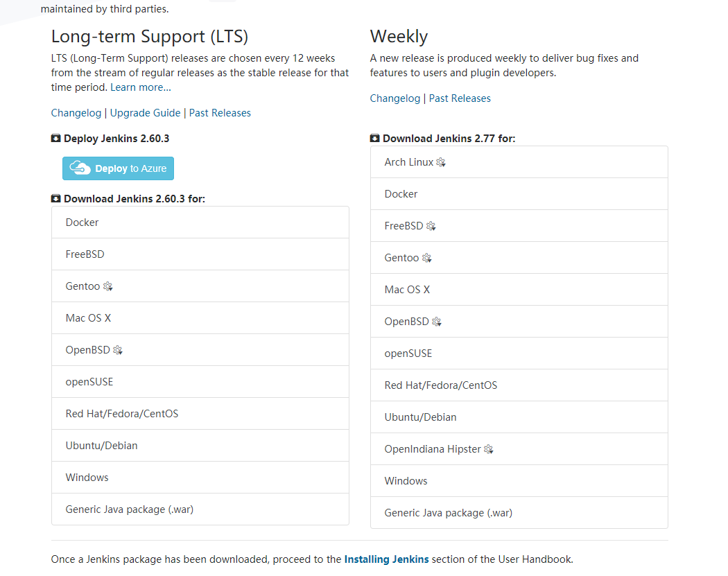Click the cloud icon on Azure button
The image size is (728, 576).
(80, 168)
